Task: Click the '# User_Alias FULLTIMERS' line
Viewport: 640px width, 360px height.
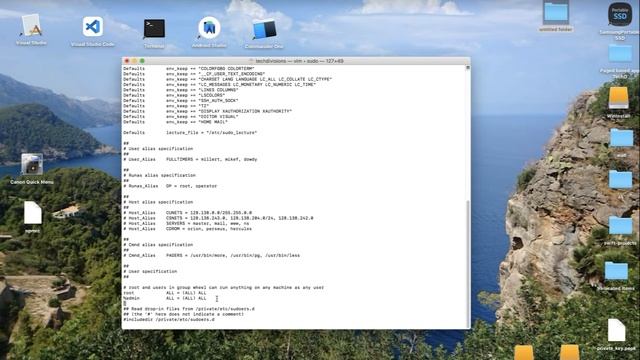Action: coord(190,159)
